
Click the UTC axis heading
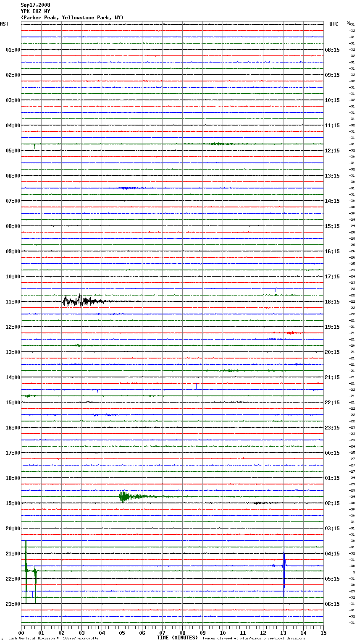pos(334,24)
